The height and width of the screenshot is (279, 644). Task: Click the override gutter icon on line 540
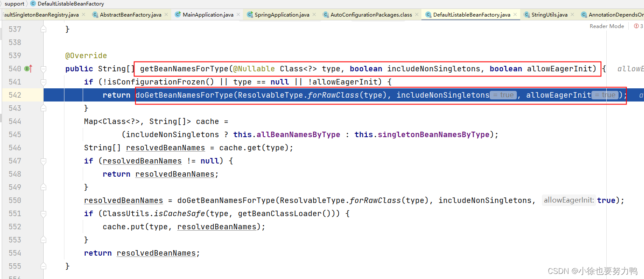pyautogui.click(x=29, y=69)
